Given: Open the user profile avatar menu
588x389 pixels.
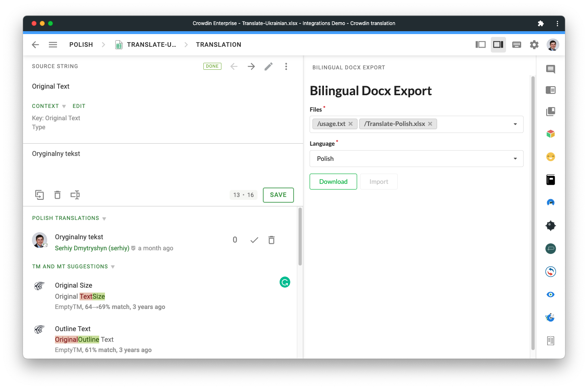Looking at the screenshot, I should 553,45.
